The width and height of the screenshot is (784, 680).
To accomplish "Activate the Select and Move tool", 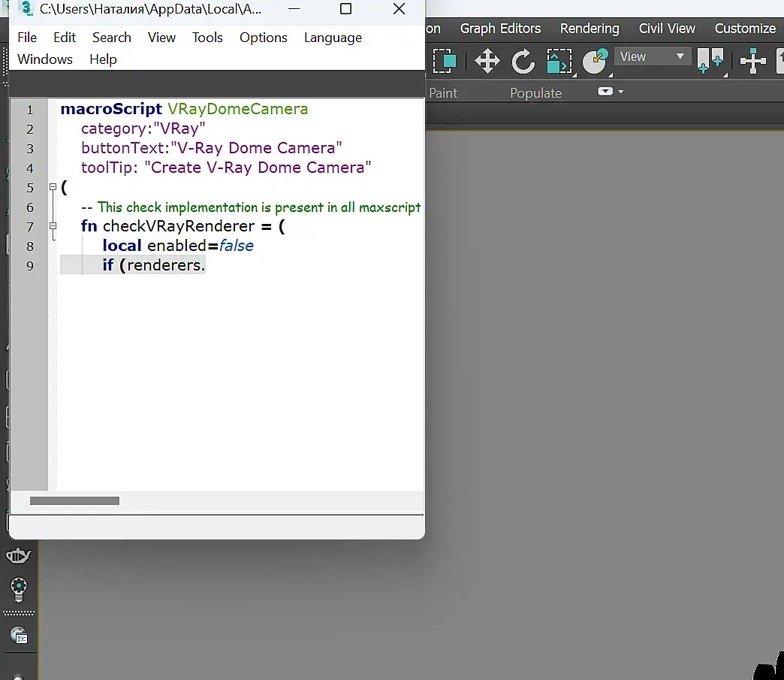I will (x=487, y=61).
